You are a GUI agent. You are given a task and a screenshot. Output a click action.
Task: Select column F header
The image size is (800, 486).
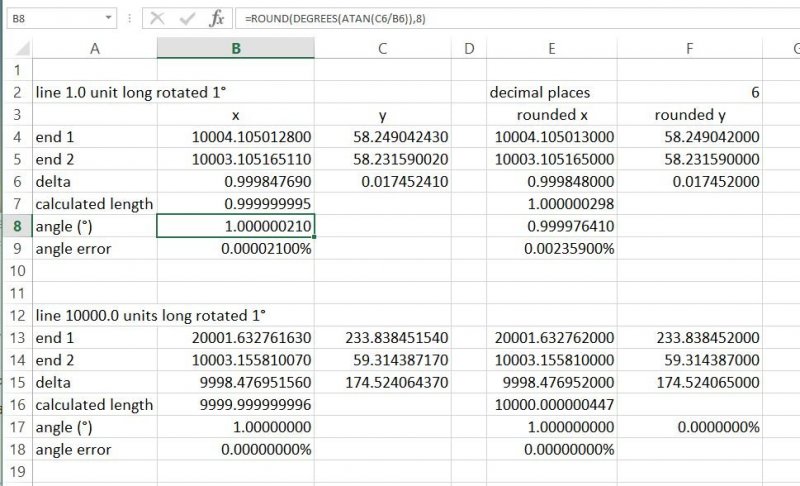click(x=689, y=48)
